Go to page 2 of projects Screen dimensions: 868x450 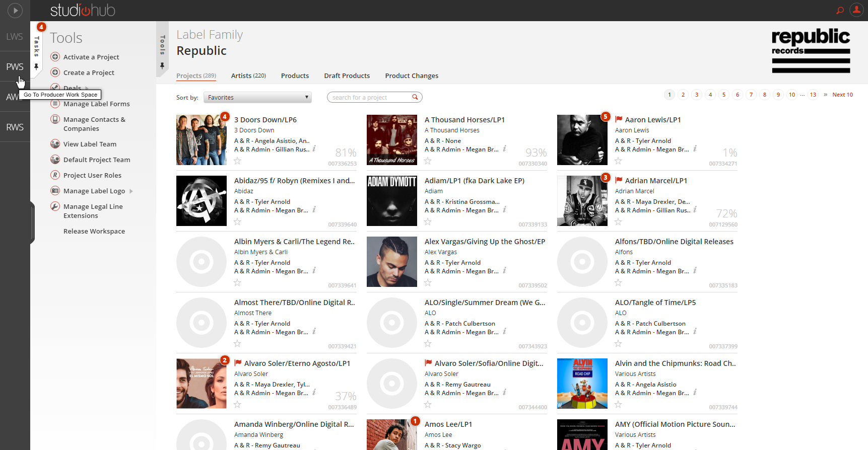point(683,95)
